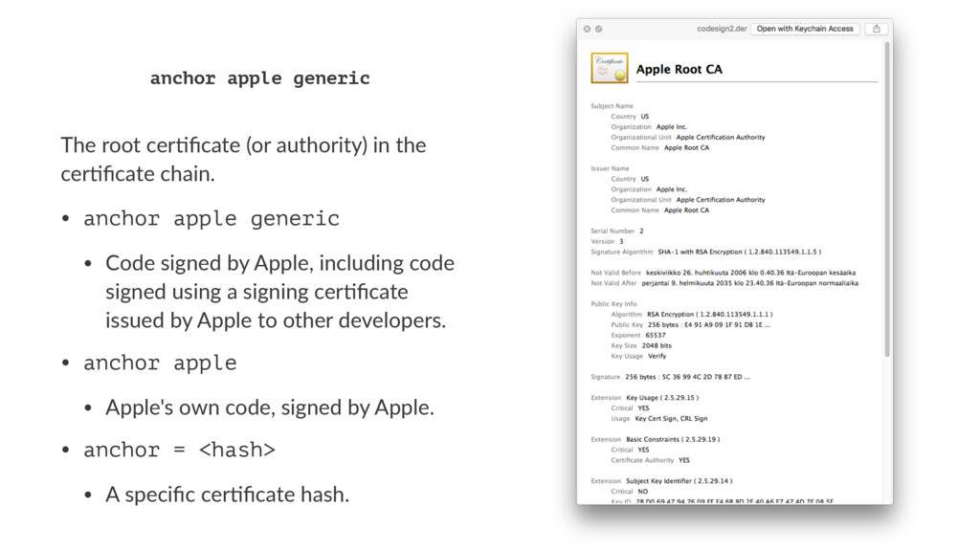Click 'Key Cert Sign, CRL Sign' usage value
This screenshot has height=551, width=980.
(x=671, y=419)
